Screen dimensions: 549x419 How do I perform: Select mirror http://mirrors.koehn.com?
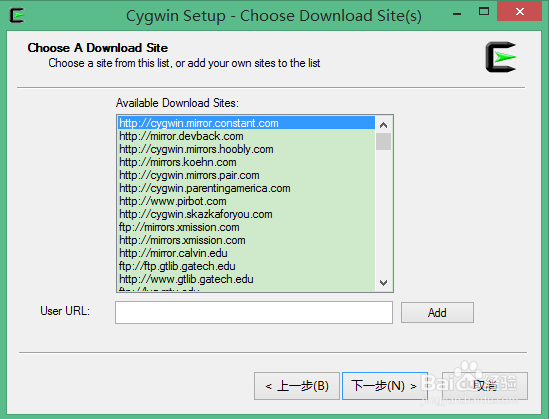[246, 162]
